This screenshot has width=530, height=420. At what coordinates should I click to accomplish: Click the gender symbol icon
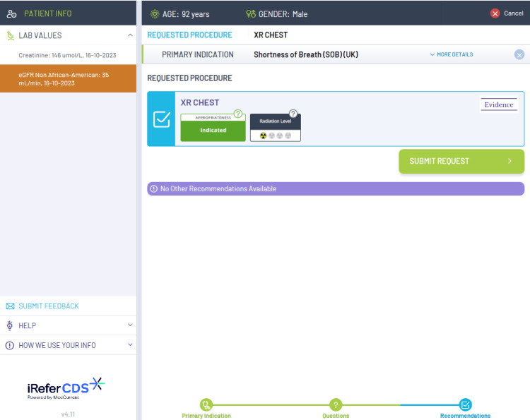[x=251, y=14]
